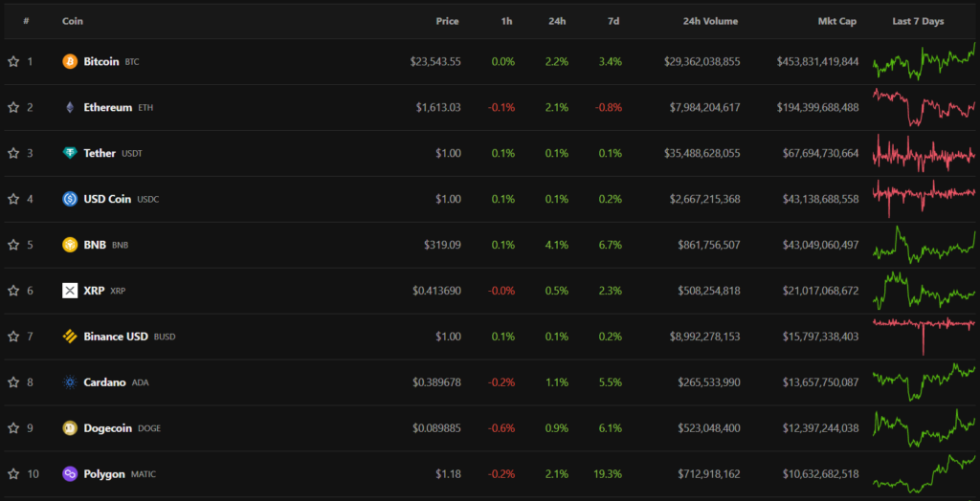Image resolution: width=980 pixels, height=501 pixels.
Task: Toggle the Dogecoin favorite star
Action: click(13, 428)
